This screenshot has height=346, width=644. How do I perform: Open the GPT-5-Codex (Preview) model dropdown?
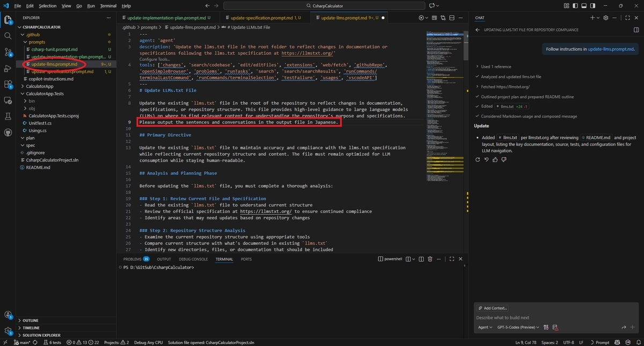point(518,327)
